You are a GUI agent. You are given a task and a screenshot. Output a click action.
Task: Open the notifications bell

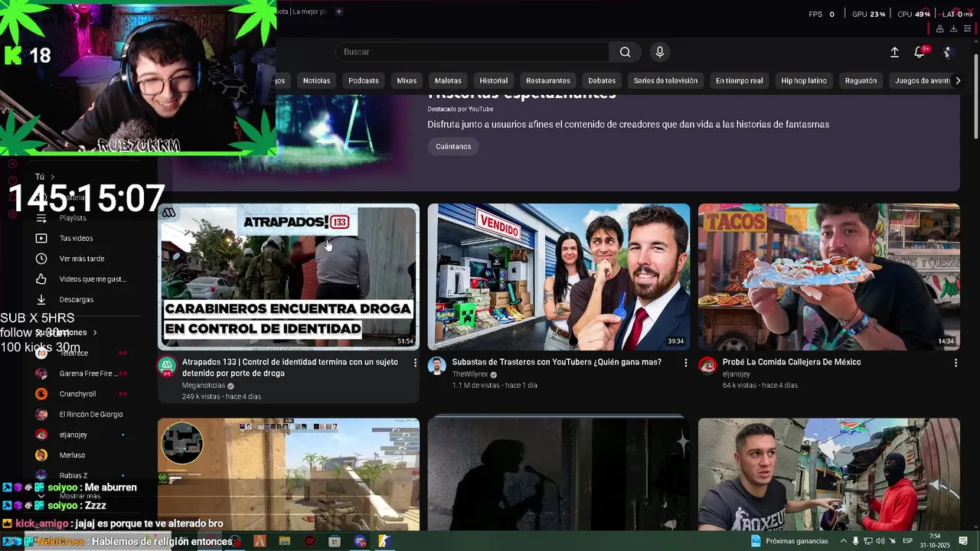click(920, 52)
